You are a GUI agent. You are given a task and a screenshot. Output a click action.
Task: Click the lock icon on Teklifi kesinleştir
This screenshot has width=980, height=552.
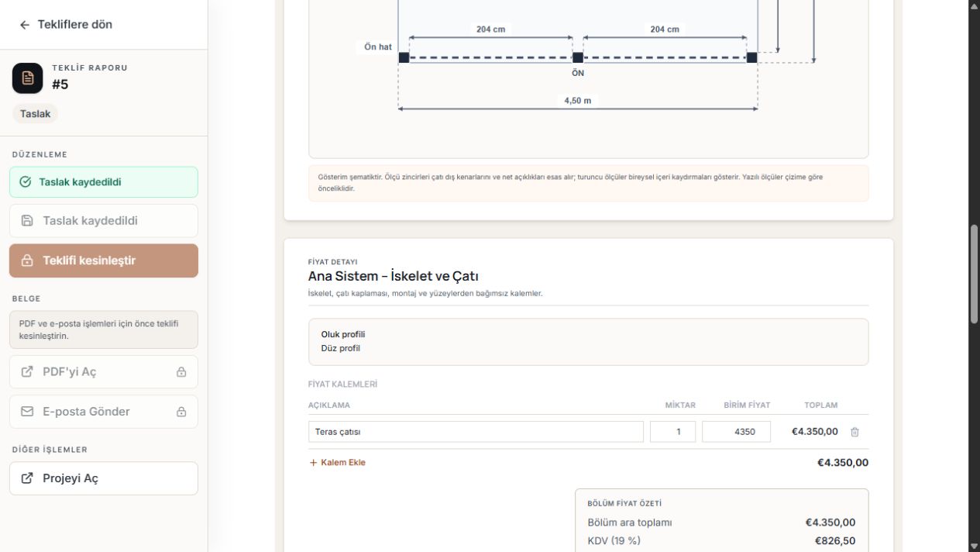(x=27, y=260)
